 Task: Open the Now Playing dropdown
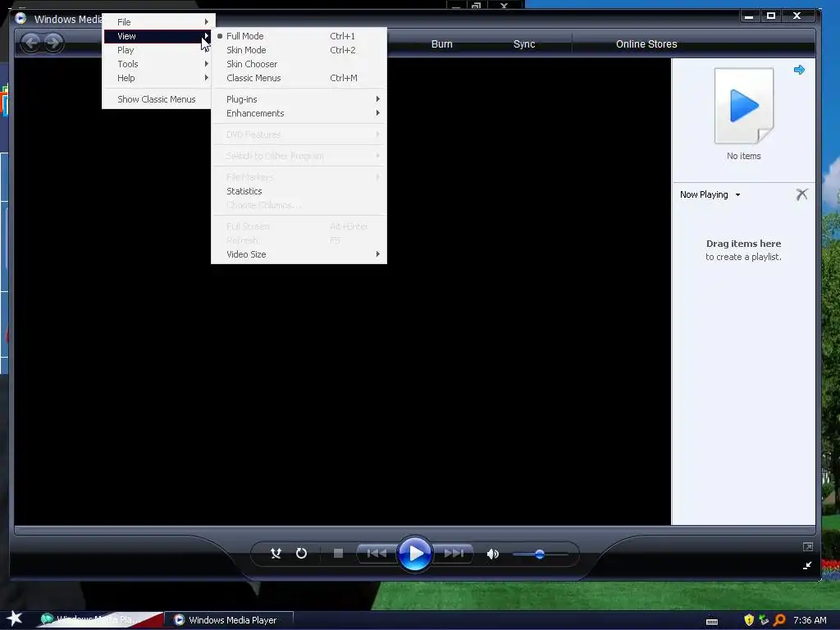pos(710,194)
